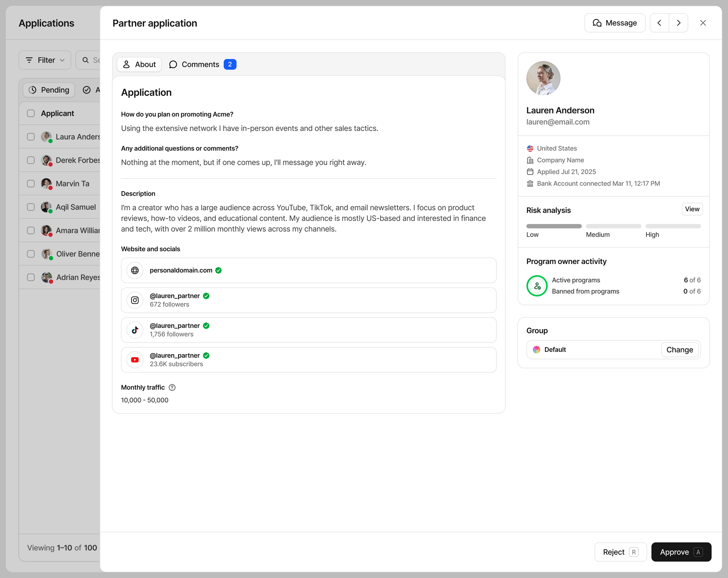Click the globe icon for personaldomain.com
728x578 pixels.
click(x=135, y=270)
